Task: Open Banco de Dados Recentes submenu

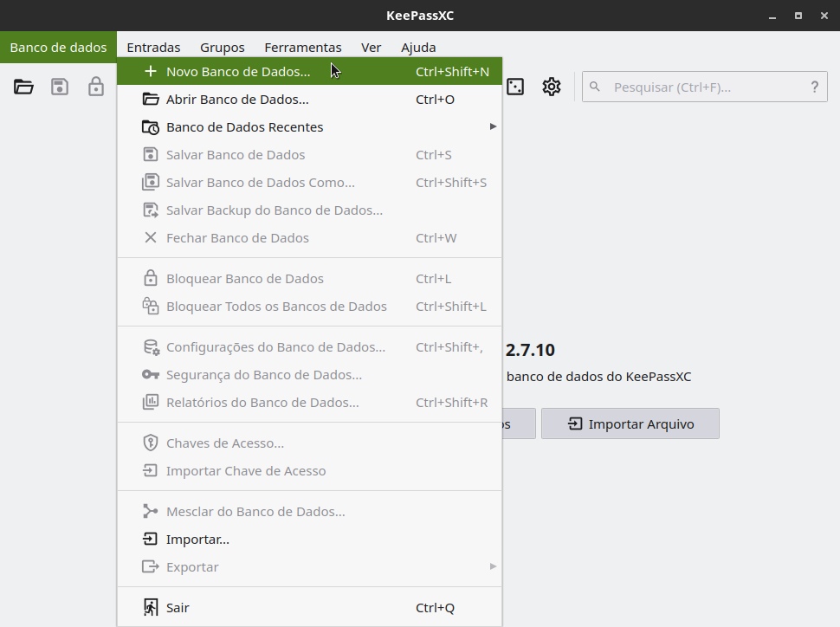Action: (310, 127)
